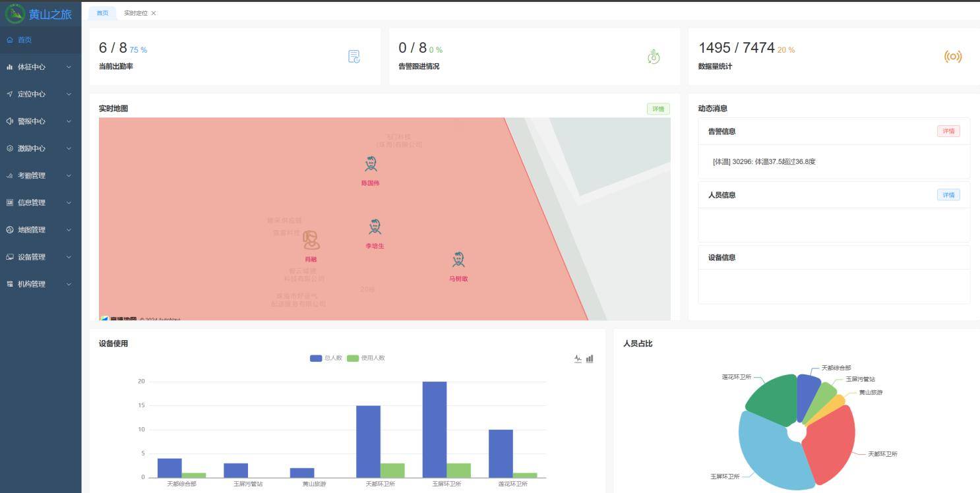This screenshot has width=980, height=493.
Task: Switch to 实时定位 tab
Action: pos(136,13)
